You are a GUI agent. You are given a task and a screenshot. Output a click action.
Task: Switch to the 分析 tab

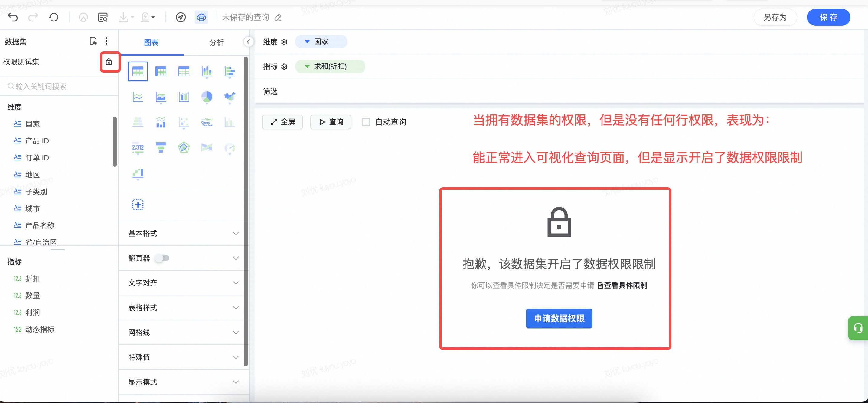point(216,42)
